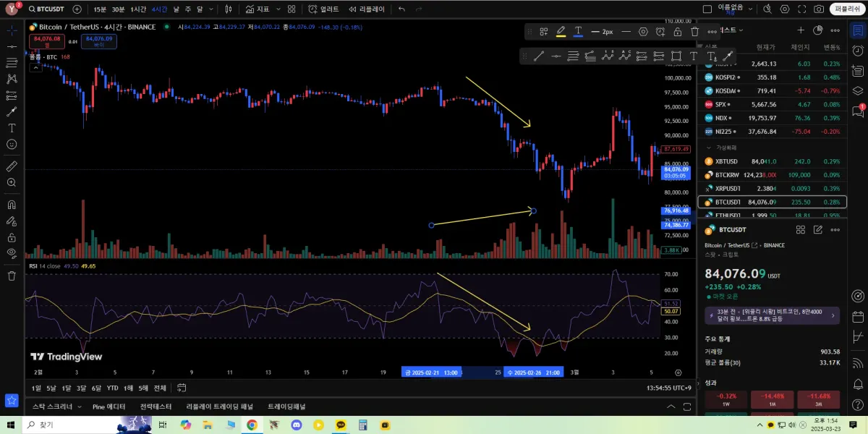Screen dimensions: 868x434
Task: Change the yellow line color swatch
Action: click(561, 32)
